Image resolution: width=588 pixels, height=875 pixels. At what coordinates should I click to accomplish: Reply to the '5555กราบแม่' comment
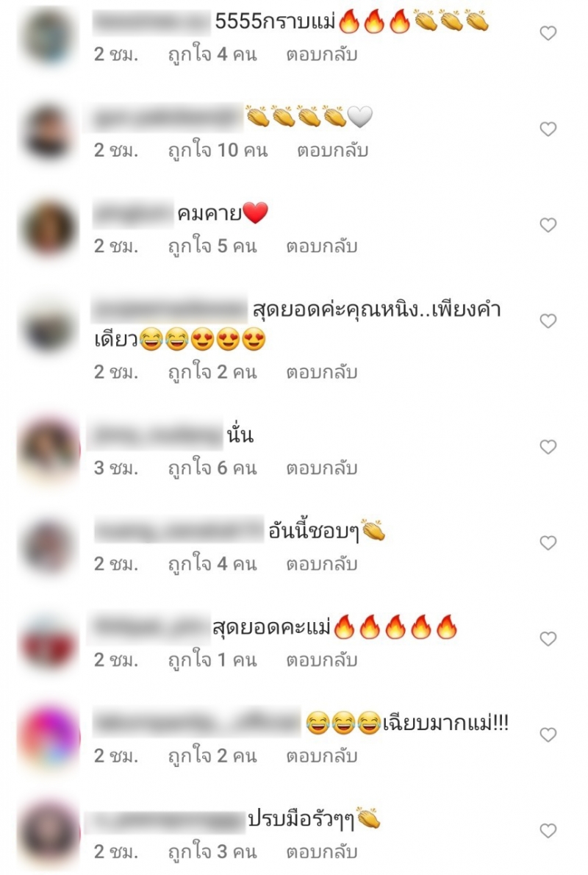(322, 54)
